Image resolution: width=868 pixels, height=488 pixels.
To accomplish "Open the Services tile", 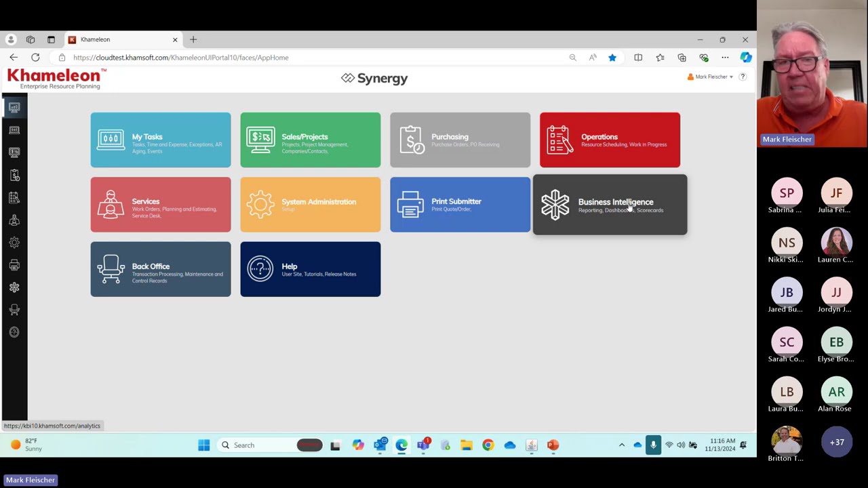I will pyautogui.click(x=161, y=205).
